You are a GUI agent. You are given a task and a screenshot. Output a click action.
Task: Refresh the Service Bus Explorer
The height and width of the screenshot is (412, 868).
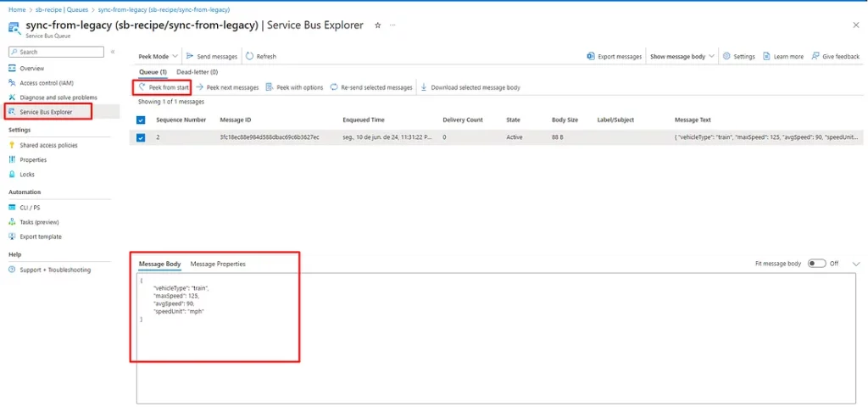pos(261,57)
